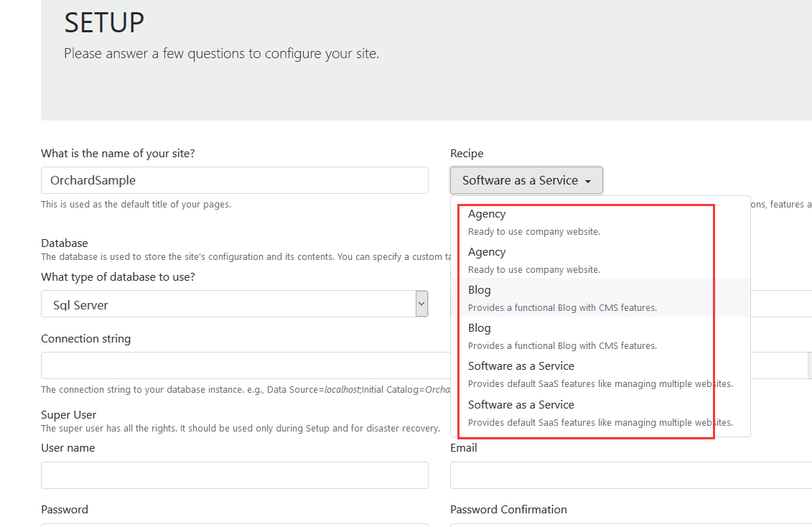Image resolution: width=812 pixels, height=527 pixels.
Task: Select the second Agency recipe option
Action: 601,260
